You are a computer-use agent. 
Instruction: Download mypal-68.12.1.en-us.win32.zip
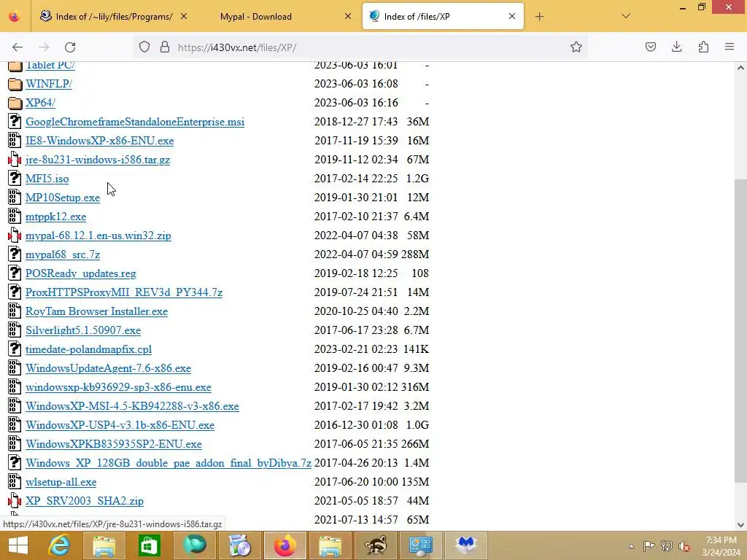98,236
